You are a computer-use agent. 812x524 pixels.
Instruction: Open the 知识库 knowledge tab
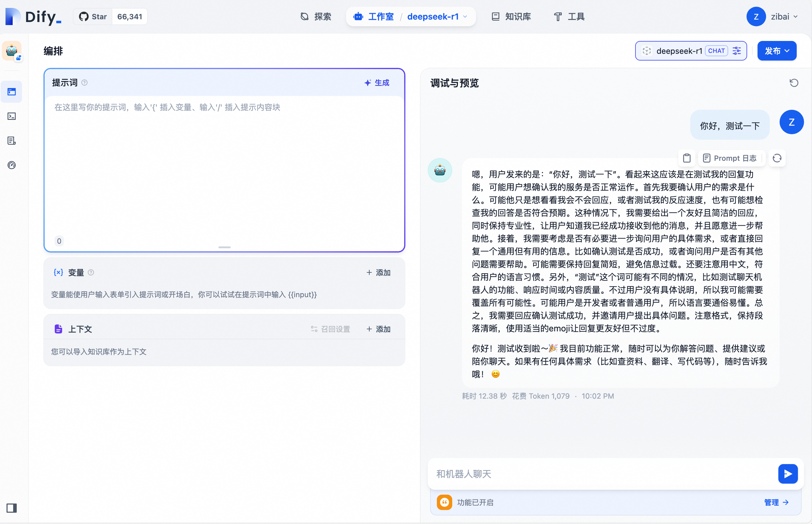(x=511, y=16)
